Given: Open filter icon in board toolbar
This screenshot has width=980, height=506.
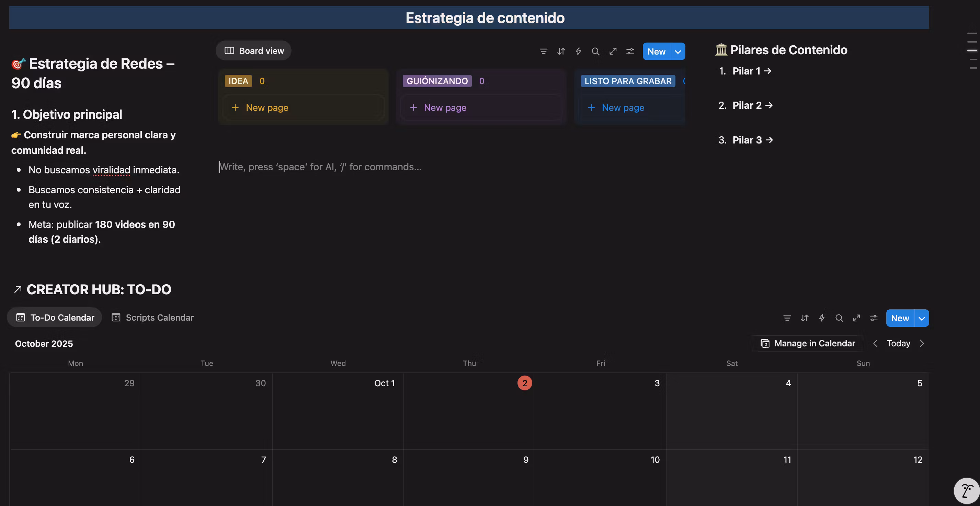Looking at the screenshot, I should click(543, 51).
